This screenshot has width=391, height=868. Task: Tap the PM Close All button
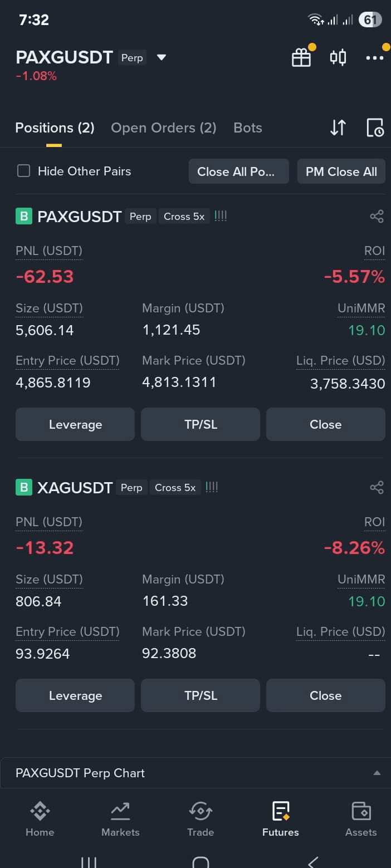tap(341, 171)
